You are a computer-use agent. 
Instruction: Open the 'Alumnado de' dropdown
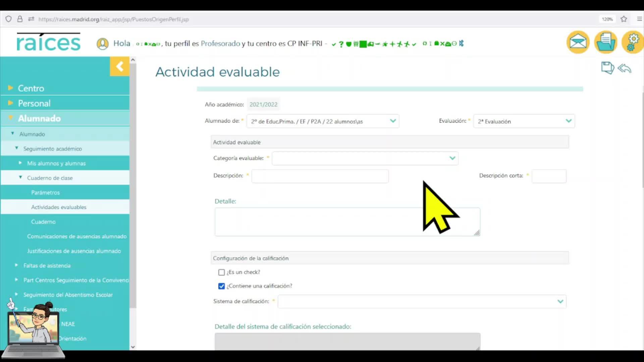(x=322, y=121)
